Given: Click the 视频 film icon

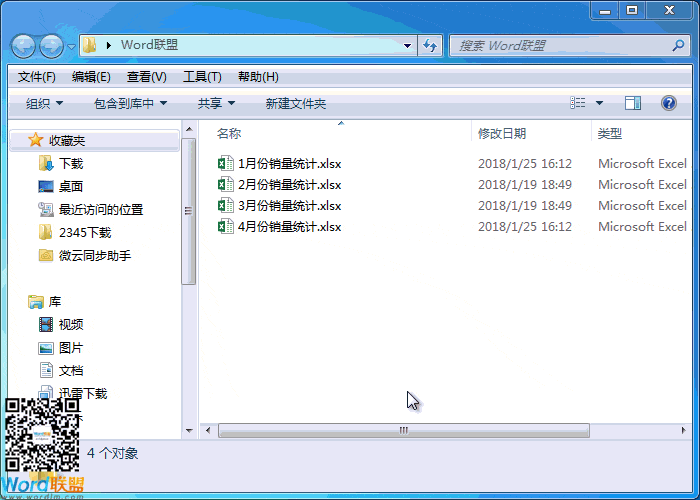Looking at the screenshot, I should pos(46,325).
